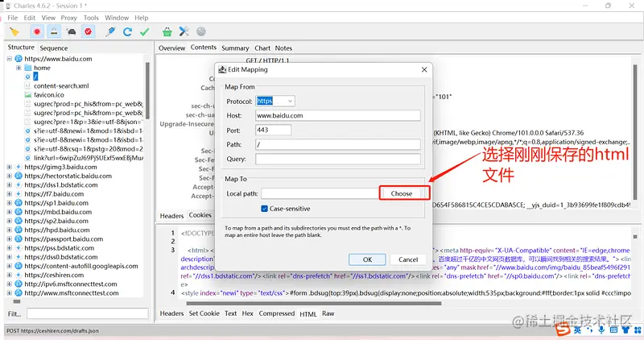
Task: Click the Sogou input method tray icon
Action: pyautogui.click(x=563, y=329)
